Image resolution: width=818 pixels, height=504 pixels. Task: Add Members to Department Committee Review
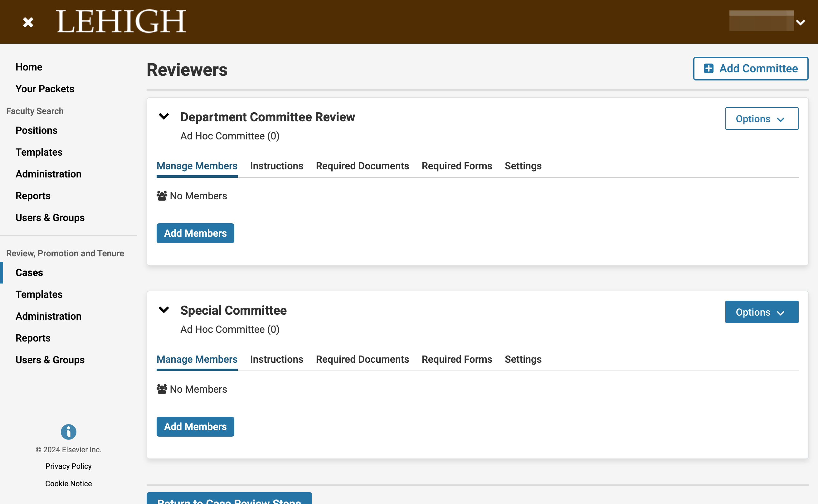(195, 233)
